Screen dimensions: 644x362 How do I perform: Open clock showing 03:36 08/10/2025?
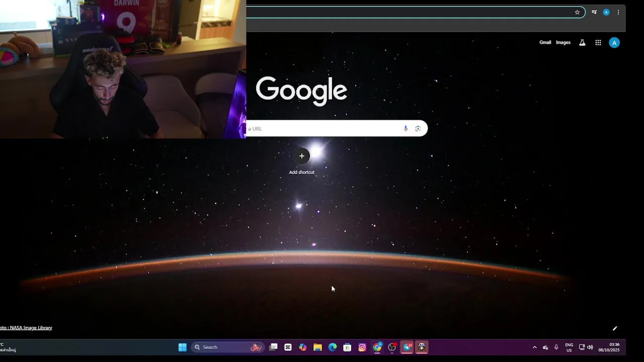609,347
